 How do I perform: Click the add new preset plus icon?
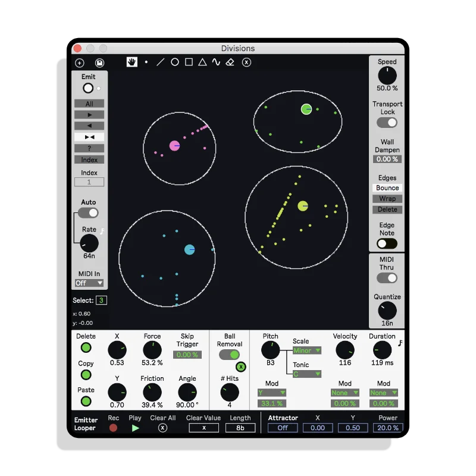coord(80,63)
